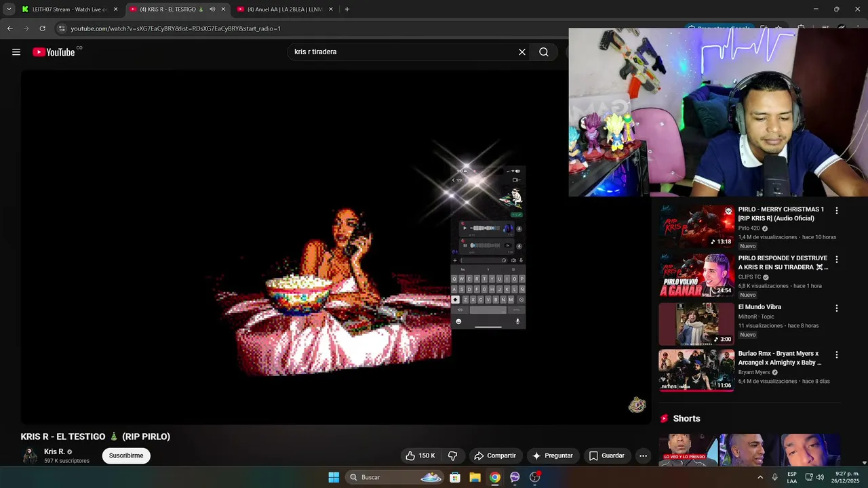Open the Pirlo 420 channel link
The width and height of the screenshot is (868, 488).
point(749,228)
